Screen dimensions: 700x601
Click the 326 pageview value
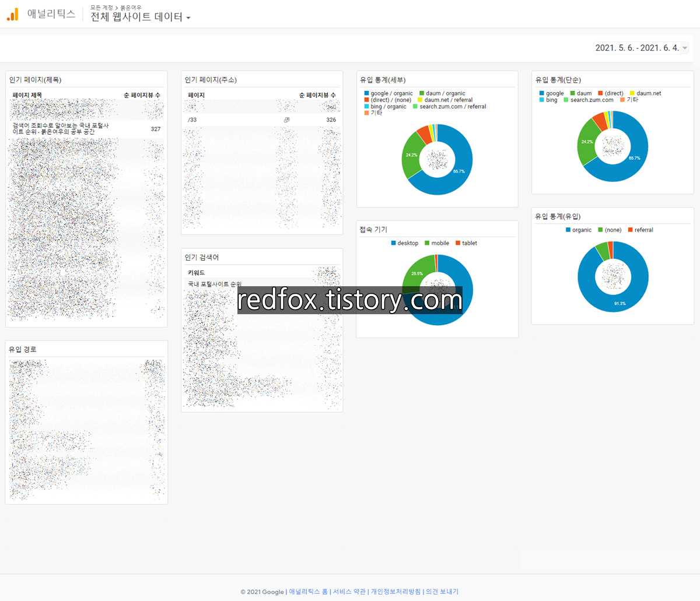click(331, 120)
